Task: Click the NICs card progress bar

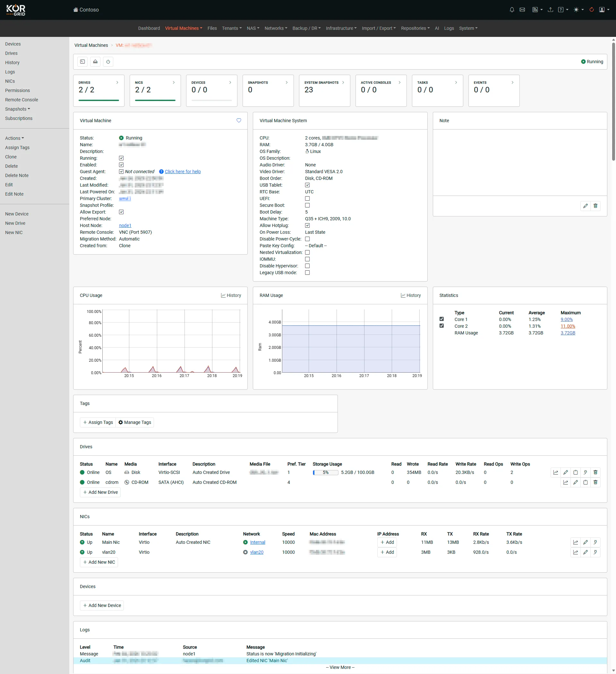Action: coord(155,100)
